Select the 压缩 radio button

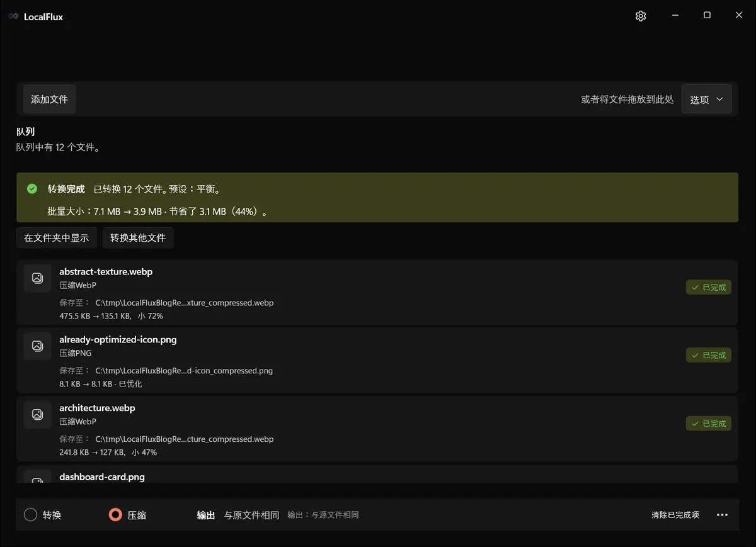tap(115, 515)
